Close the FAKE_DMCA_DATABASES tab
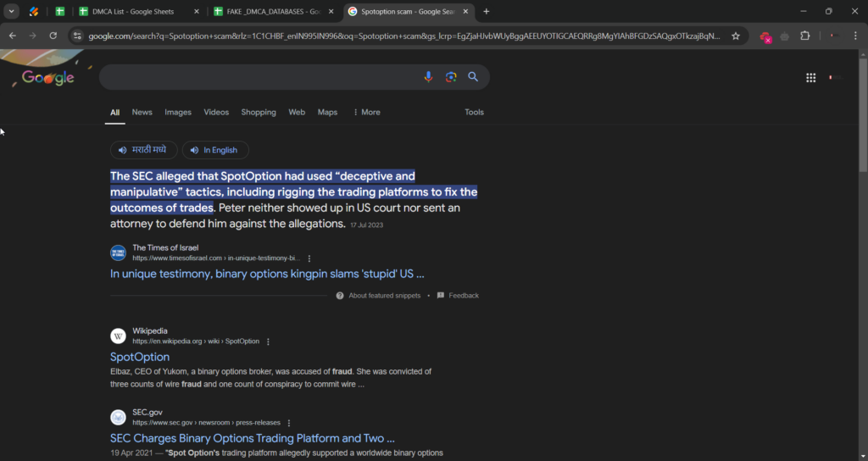The height and width of the screenshot is (461, 868). pos(331,11)
